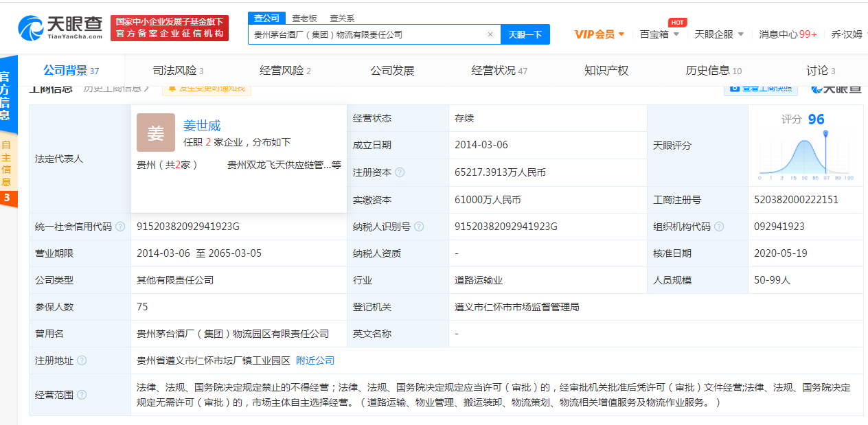
Task: Open the 司法风险 tab
Action: pyautogui.click(x=178, y=71)
